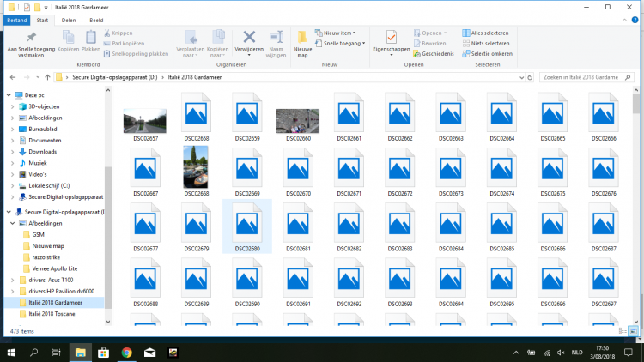Click the Eigenschappen properties icon
Viewport: 644px width, 362px height.
click(x=392, y=39)
